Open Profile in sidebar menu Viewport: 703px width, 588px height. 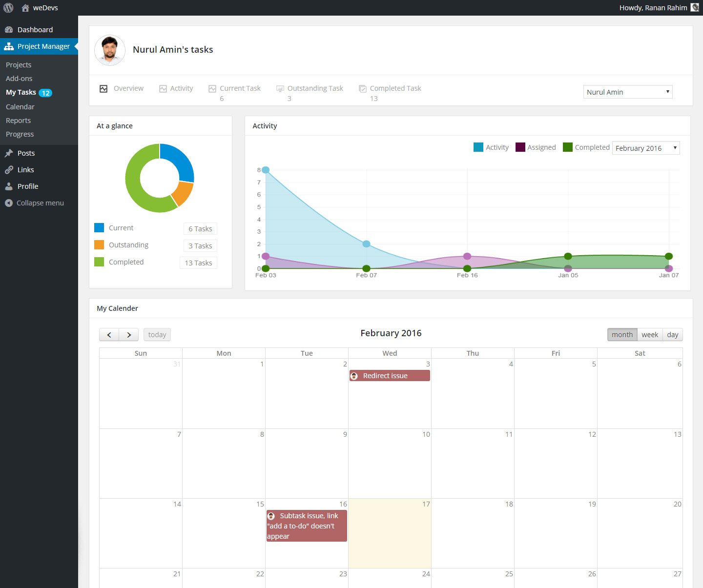[39, 186]
